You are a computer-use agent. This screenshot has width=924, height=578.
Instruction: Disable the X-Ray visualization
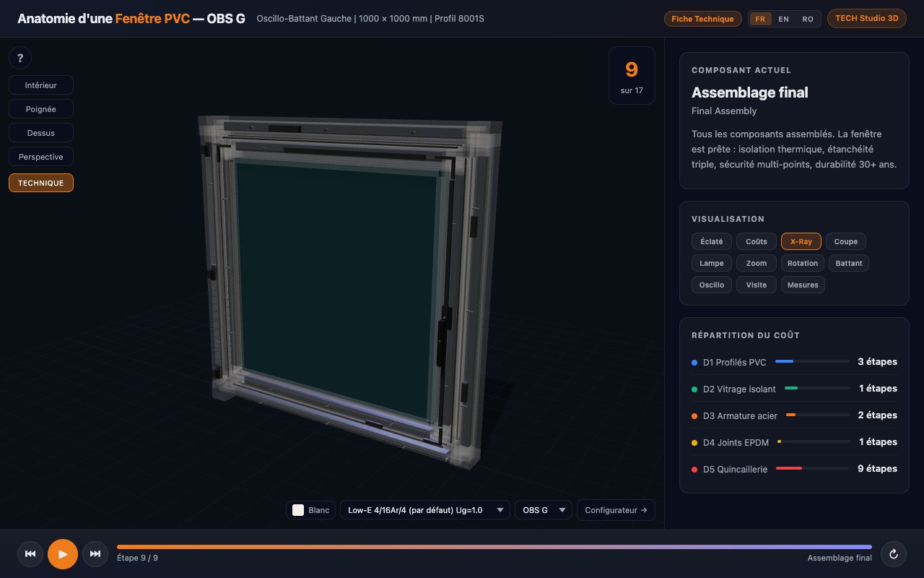pyautogui.click(x=801, y=241)
